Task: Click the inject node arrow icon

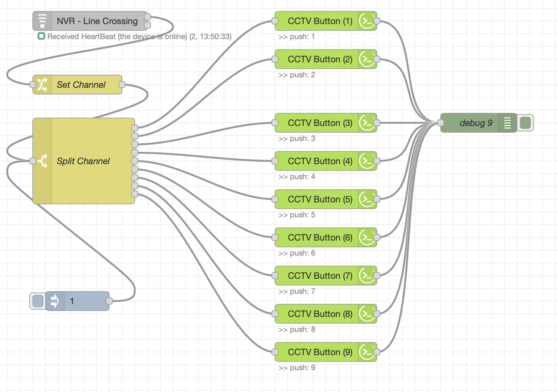Action: [55, 301]
